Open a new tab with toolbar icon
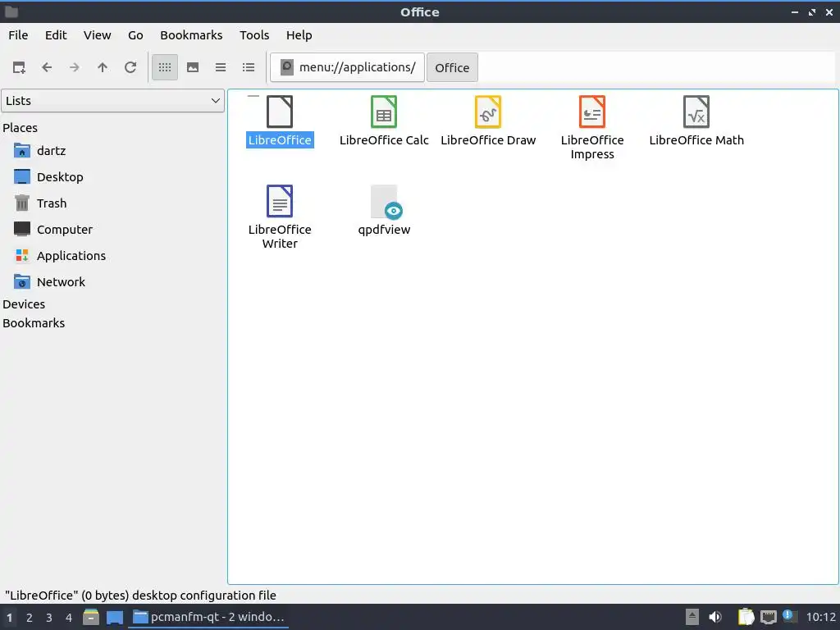The width and height of the screenshot is (840, 630). tap(19, 67)
